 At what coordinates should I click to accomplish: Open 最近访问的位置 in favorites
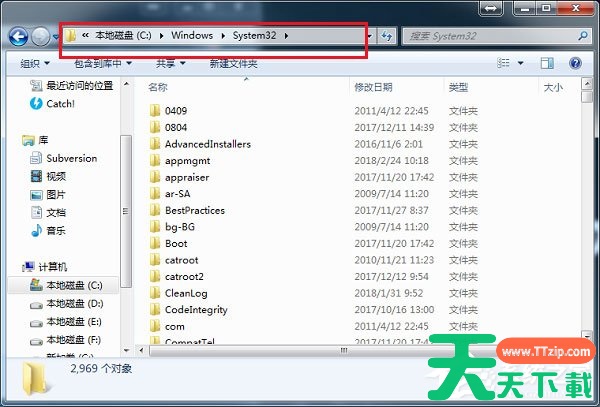click(x=72, y=85)
